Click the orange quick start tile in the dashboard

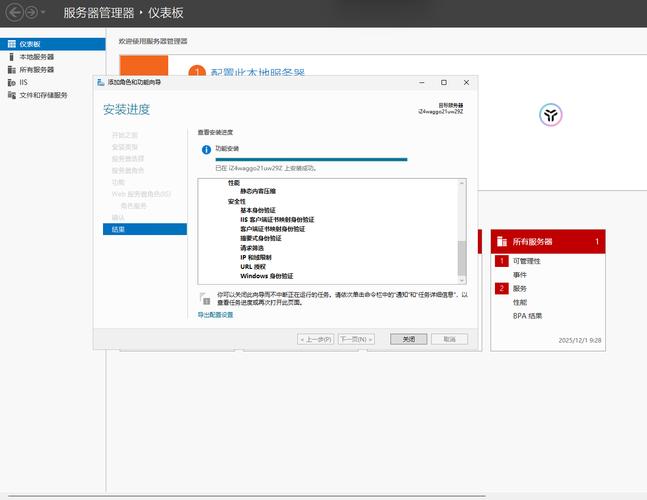coord(144,66)
